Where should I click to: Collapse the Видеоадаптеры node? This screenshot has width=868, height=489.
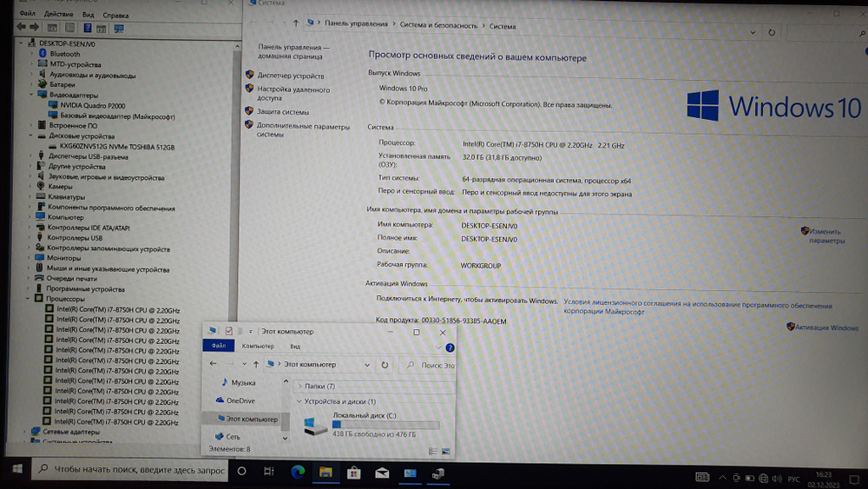point(31,95)
